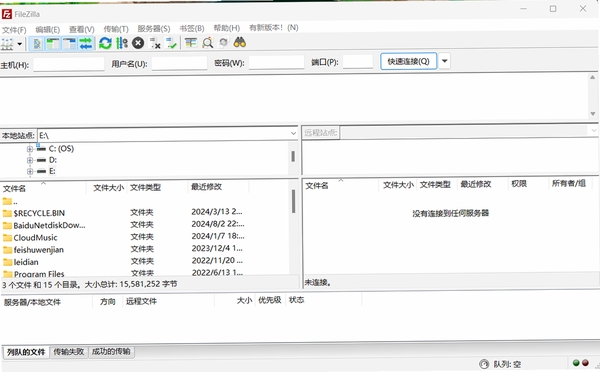This screenshot has height=372, width=600.
Task: Open the 查看(V) menu
Action: pyautogui.click(x=82, y=29)
